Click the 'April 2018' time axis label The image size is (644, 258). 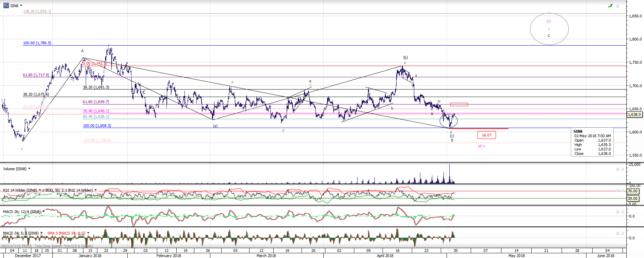[385, 256]
